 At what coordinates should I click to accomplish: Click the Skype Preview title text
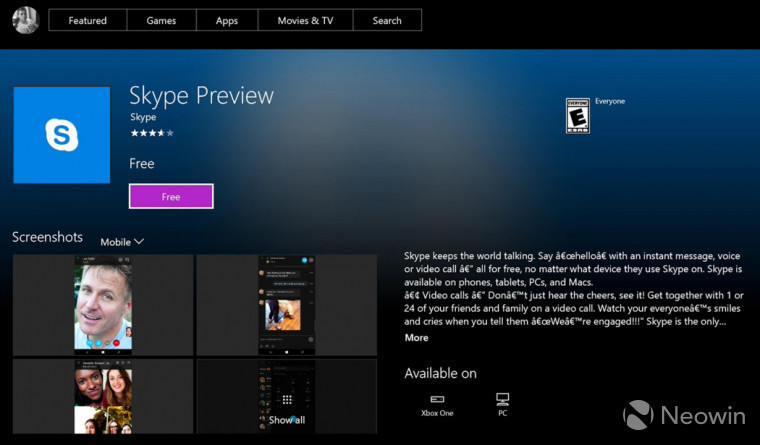tap(202, 95)
